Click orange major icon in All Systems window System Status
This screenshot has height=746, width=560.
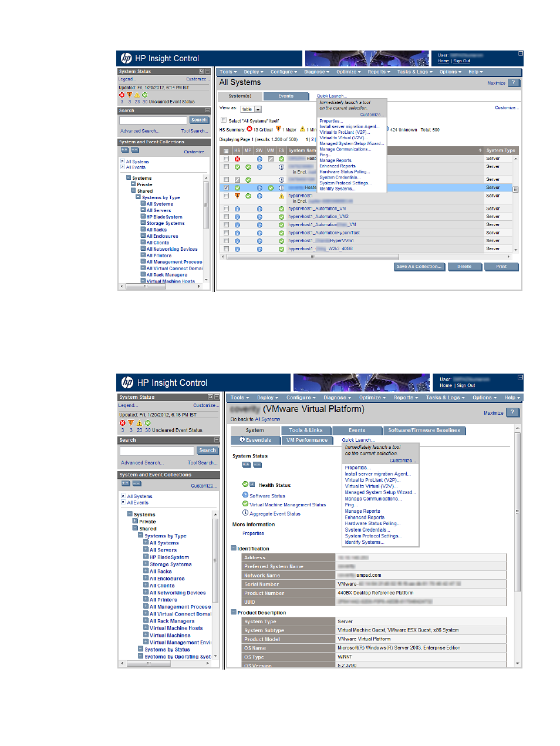(x=130, y=95)
